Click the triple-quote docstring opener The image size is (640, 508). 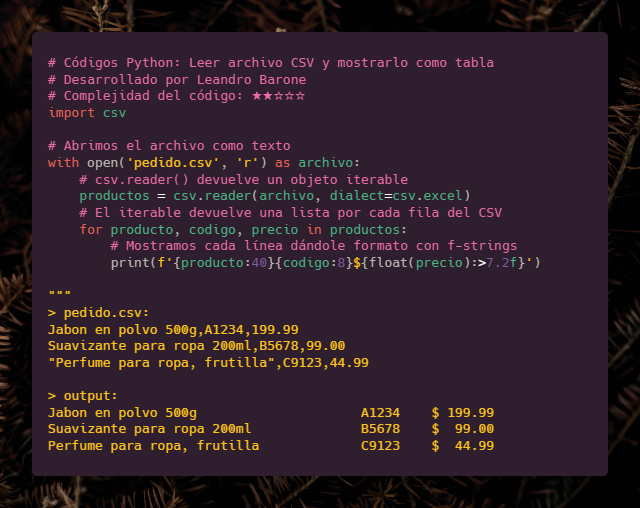tap(59, 295)
